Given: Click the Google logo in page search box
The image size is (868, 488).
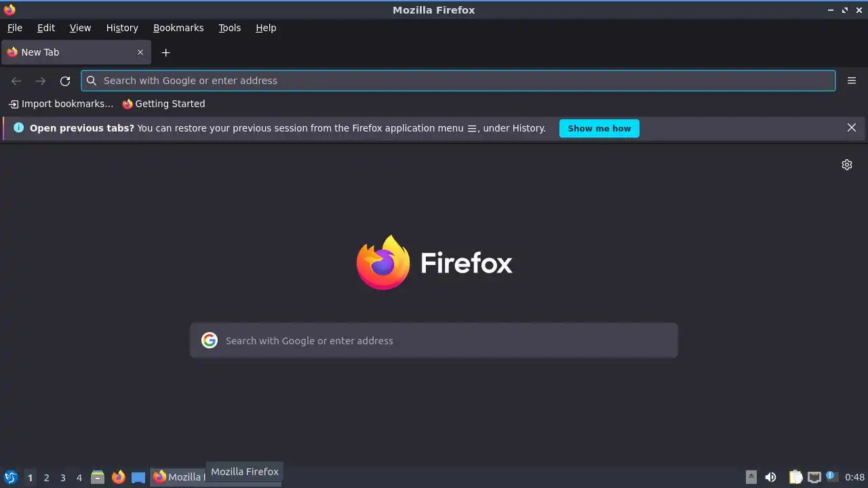Looking at the screenshot, I should coord(210,340).
